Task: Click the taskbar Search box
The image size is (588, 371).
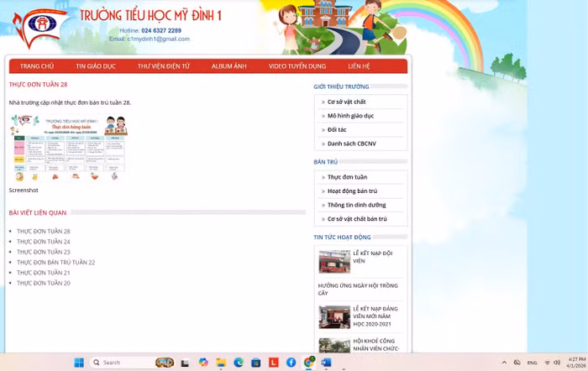Action: click(x=132, y=363)
